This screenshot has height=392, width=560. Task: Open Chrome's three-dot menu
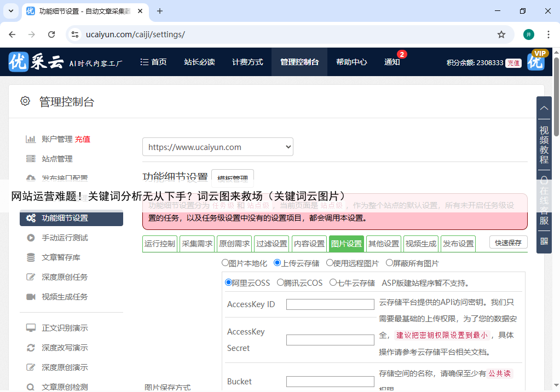(548, 34)
